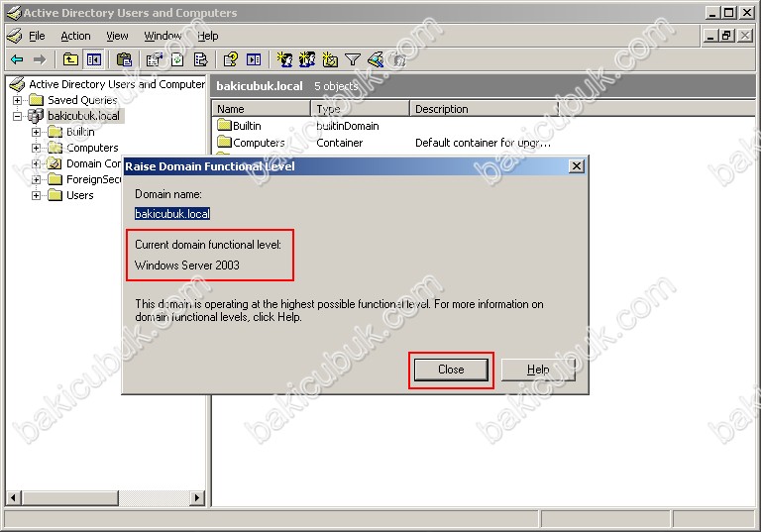The image size is (761, 532).
Task: Click the tree pane scroll left arrow
Action: pyautogui.click(x=13, y=497)
